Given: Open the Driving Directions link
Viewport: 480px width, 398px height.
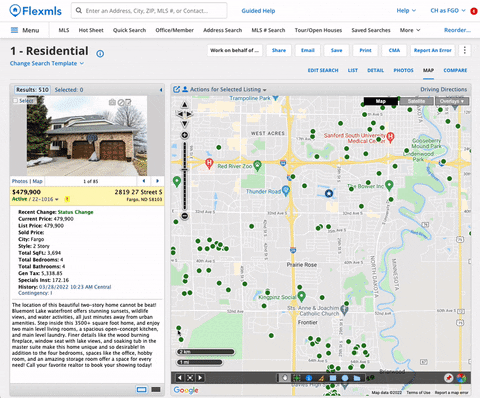Looking at the screenshot, I should (x=443, y=89).
